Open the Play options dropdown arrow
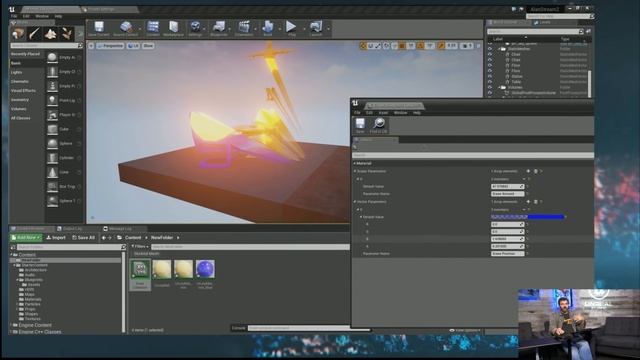 pos(304,29)
